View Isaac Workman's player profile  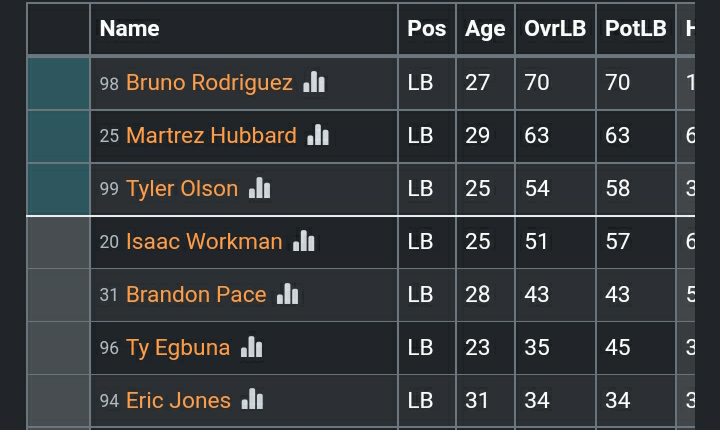click(204, 241)
